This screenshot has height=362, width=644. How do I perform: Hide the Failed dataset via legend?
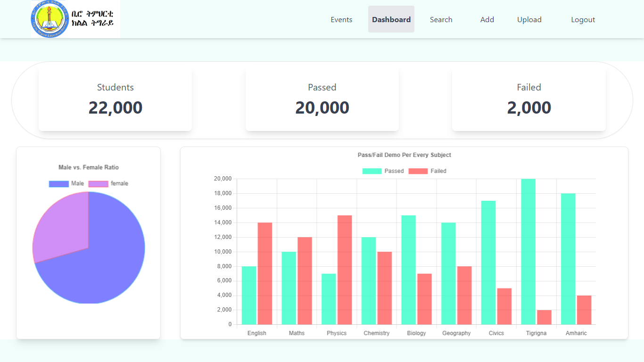point(427,171)
